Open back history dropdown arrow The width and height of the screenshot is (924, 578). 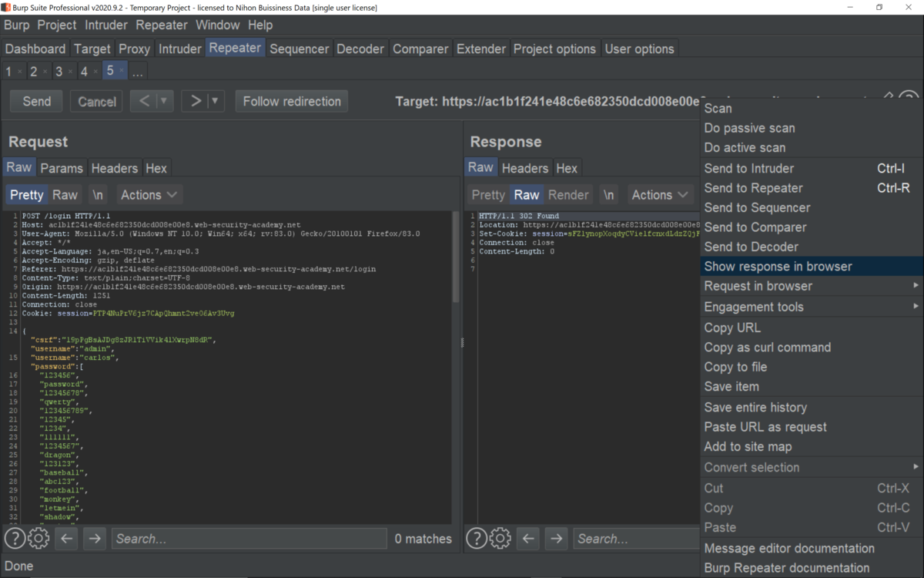(x=164, y=101)
